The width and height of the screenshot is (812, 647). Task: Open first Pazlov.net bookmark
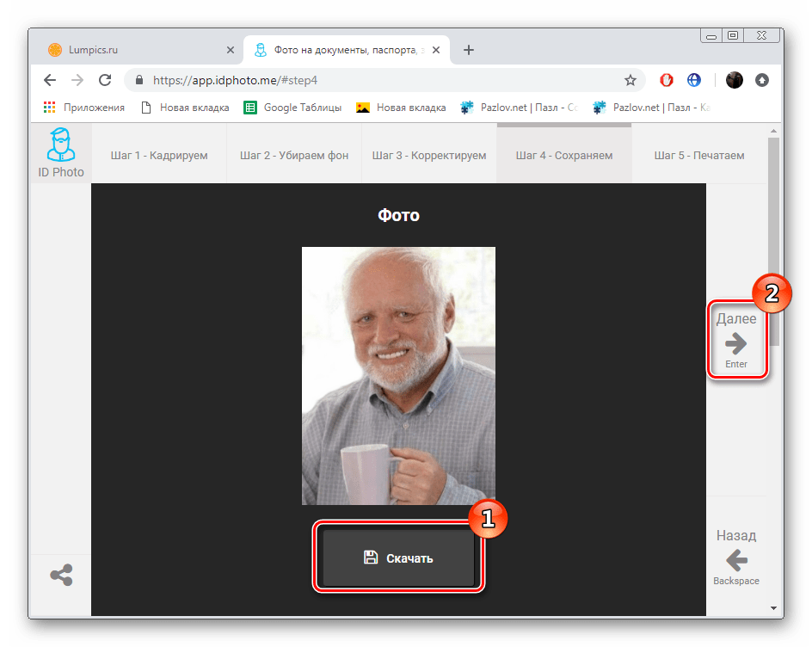(x=519, y=108)
